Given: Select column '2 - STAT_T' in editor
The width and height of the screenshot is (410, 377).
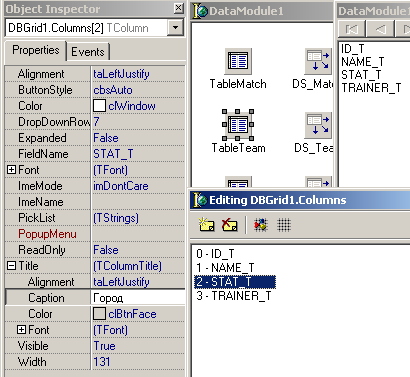Looking at the screenshot, I should click(235, 282).
